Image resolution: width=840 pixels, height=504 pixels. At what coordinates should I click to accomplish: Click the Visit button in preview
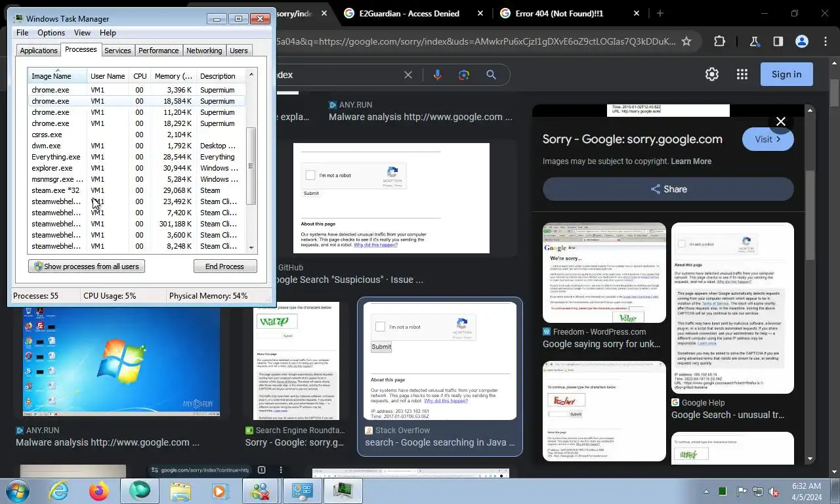coord(768,139)
